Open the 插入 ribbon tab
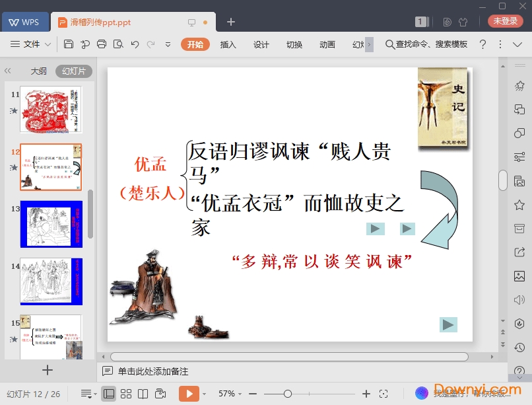The width and height of the screenshot is (532, 405). click(x=228, y=44)
